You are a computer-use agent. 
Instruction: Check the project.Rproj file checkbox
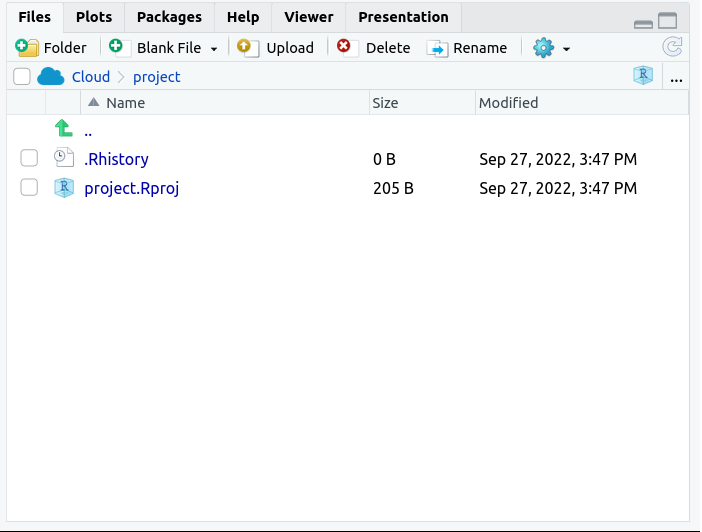click(29, 187)
